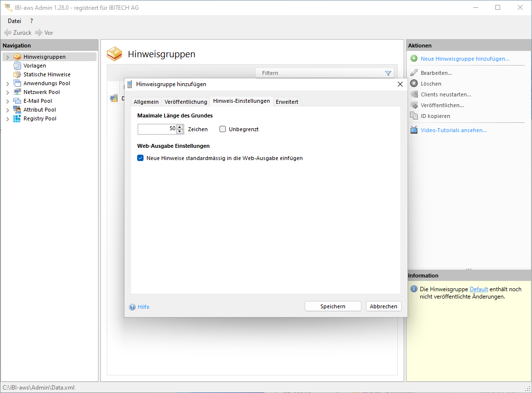The height and width of the screenshot is (393, 532).
Task: Click the Statische Hinweise gear icon
Action: point(17,74)
